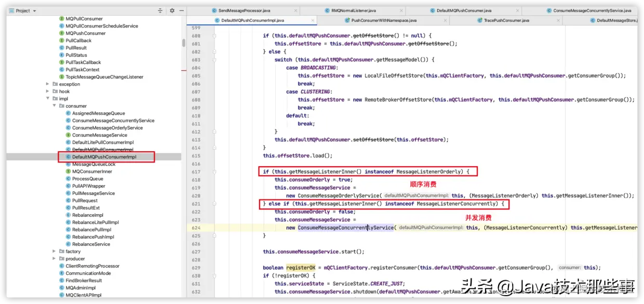This screenshot has width=644, height=304.
Task: Toggle code fold marker at line 602
Action: [214, 52]
